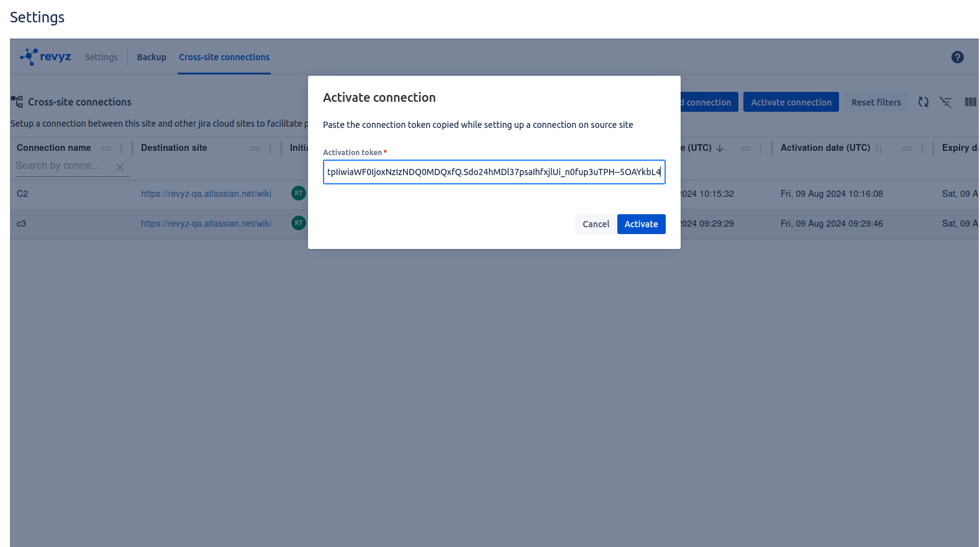Click the help question mark icon

pyautogui.click(x=957, y=57)
